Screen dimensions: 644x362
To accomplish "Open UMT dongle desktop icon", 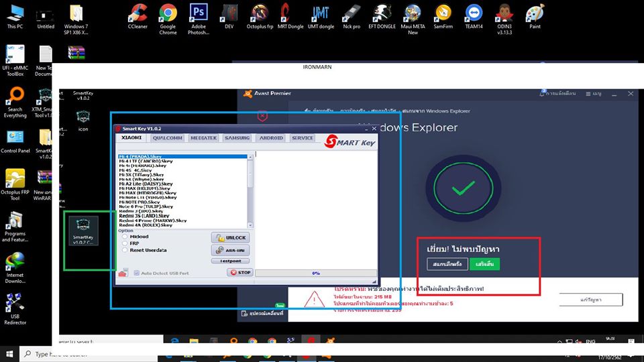I will (321, 16).
